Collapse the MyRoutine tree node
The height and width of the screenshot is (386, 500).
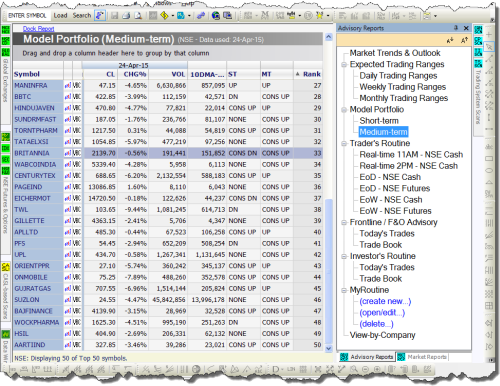pyautogui.click(x=344, y=290)
